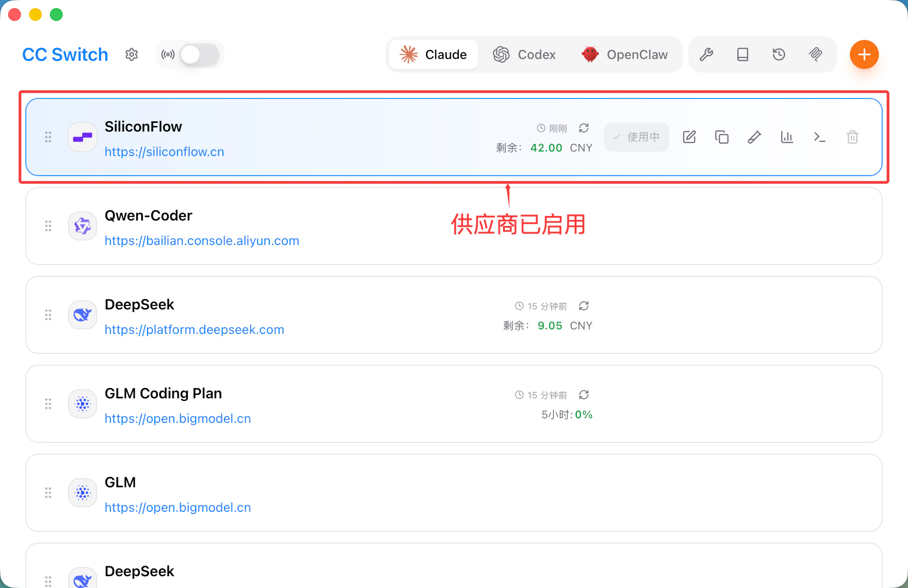Switch to the OpenClaw tab
The width and height of the screenshot is (908, 588).
pos(625,54)
